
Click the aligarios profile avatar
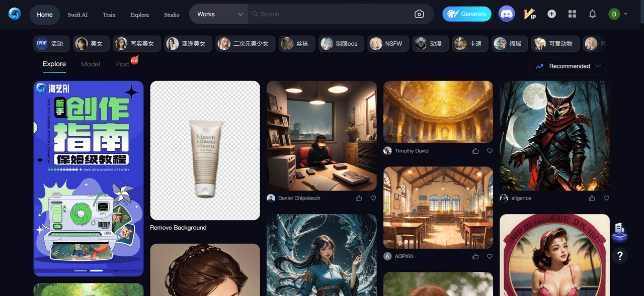[504, 198]
